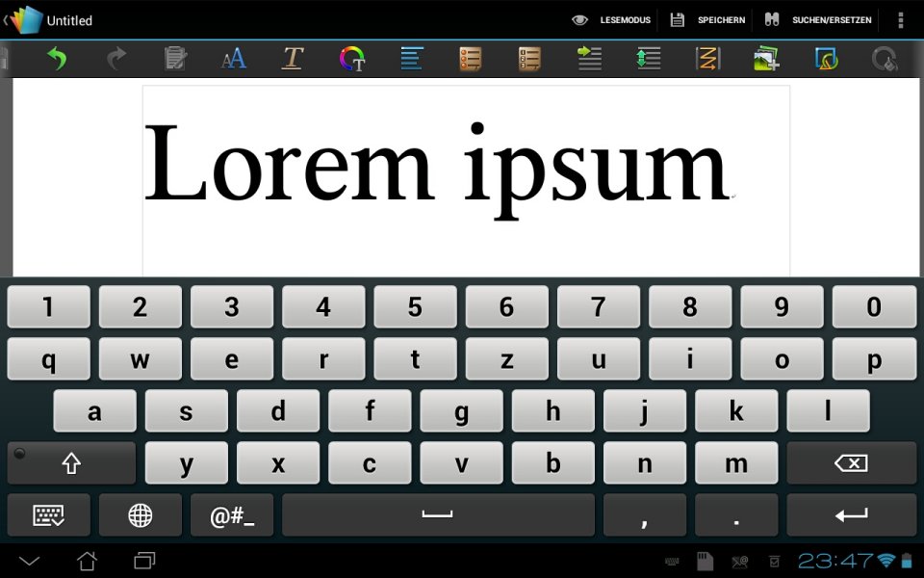Viewport: 924px width, 578px height.
Task: Open keyboard settings key
Action: [48, 514]
